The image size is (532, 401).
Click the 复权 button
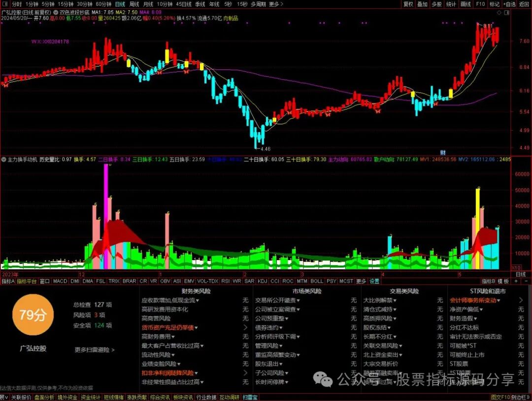click(408, 4)
